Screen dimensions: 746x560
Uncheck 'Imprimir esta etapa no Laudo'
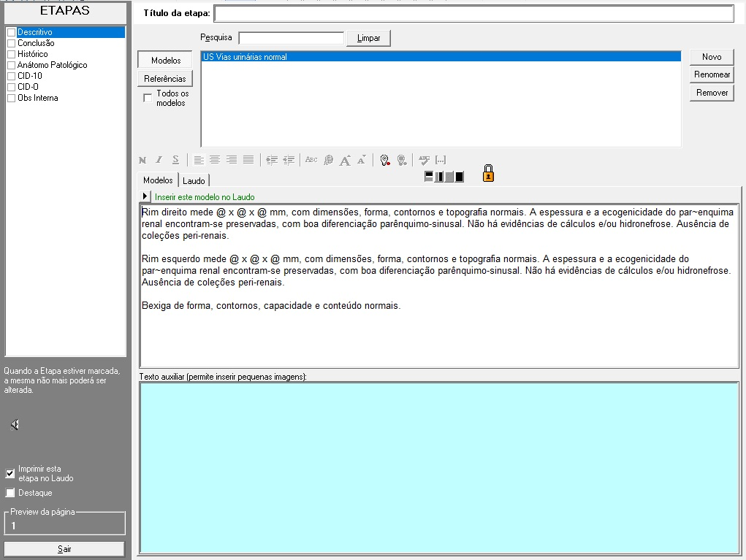point(10,473)
